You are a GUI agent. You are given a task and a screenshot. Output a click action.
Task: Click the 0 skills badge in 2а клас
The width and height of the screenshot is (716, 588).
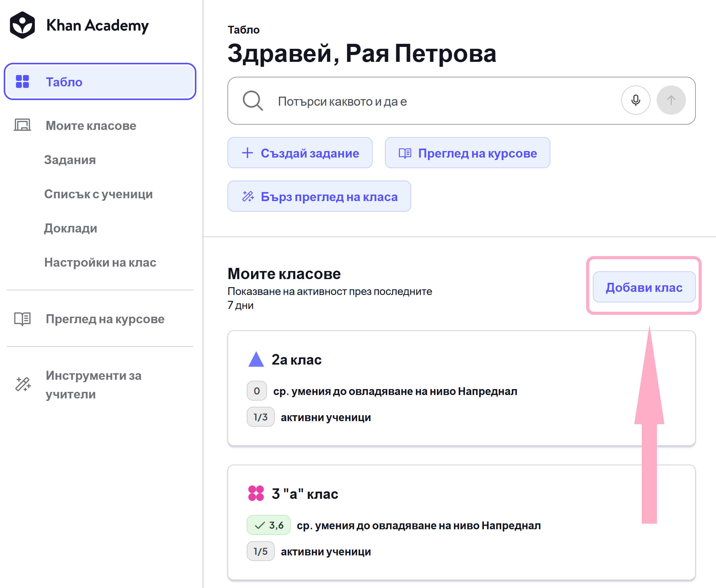(x=257, y=391)
